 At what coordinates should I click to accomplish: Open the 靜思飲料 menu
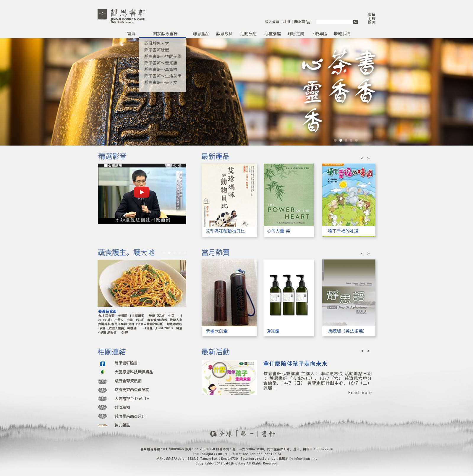click(224, 34)
